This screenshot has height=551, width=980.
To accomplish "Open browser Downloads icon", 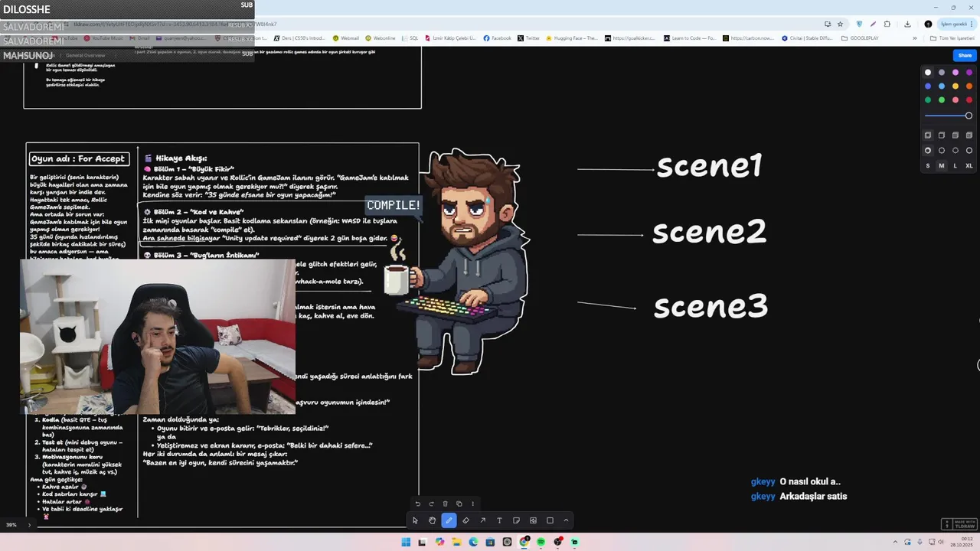I will (x=906, y=24).
